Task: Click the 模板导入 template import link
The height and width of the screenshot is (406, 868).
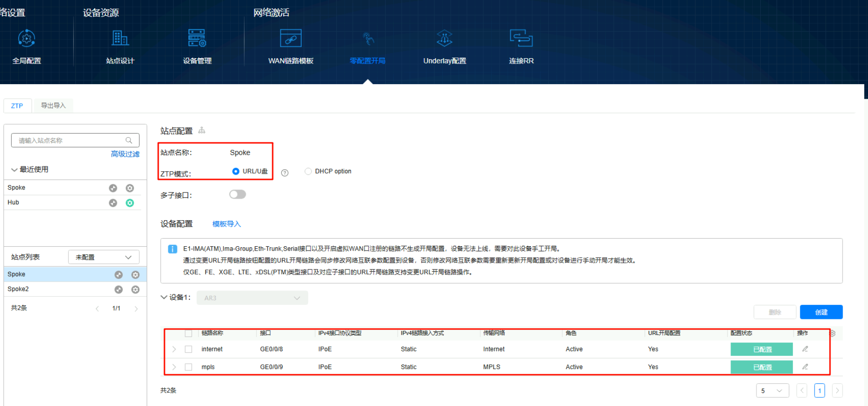Action: (226, 224)
